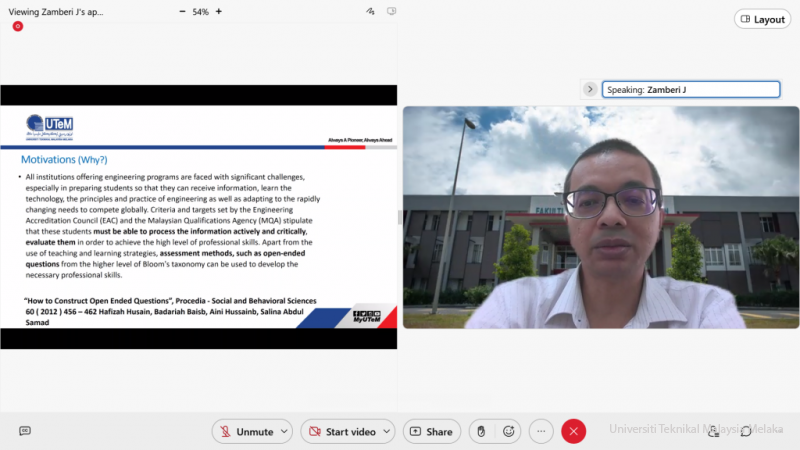This screenshot has width=800, height=450.
Task: Click the pop-out shared content icon
Action: [x=388, y=12]
